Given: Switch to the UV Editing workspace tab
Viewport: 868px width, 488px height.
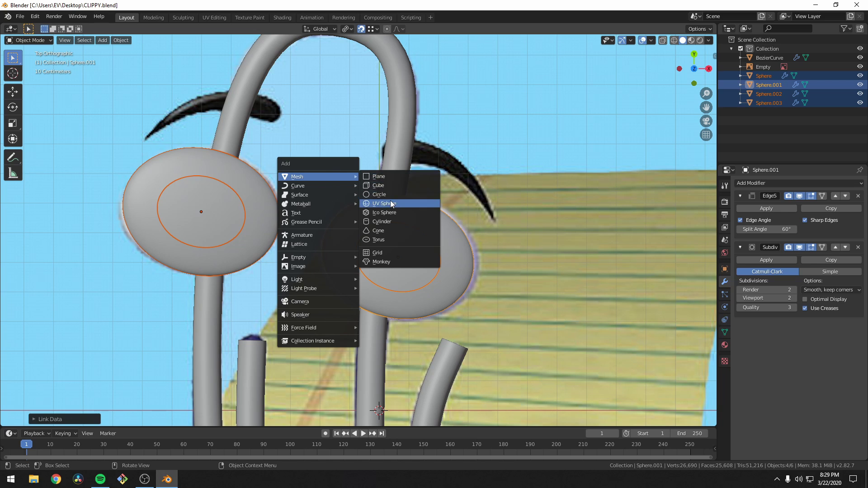Looking at the screenshot, I should (x=214, y=17).
